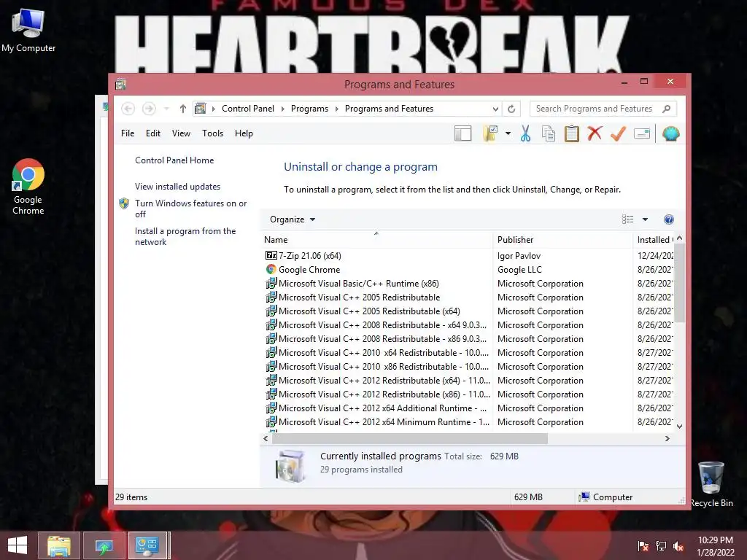The image size is (747, 560).
Task: Open the View menu
Action: [x=181, y=133]
